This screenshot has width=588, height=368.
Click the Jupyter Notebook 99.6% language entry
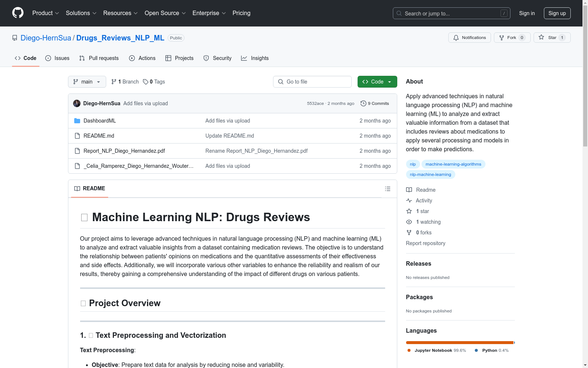click(437, 350)
